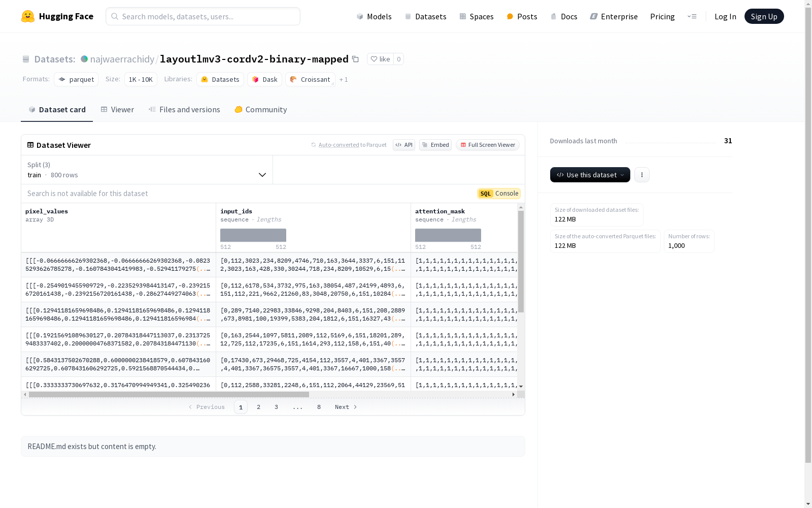Click the API button in Dataset Viewer
Viewport: 812px width, 508px height.
pos(404,145)
